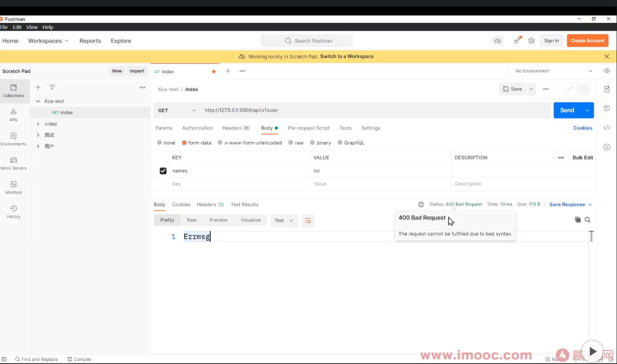Open the comments pane icon
This screenshot has height=364, width=617.
(607, 108)
